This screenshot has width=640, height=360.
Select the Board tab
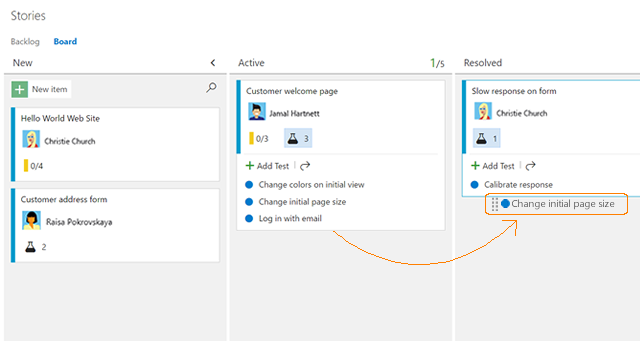(x=65, y=42)
